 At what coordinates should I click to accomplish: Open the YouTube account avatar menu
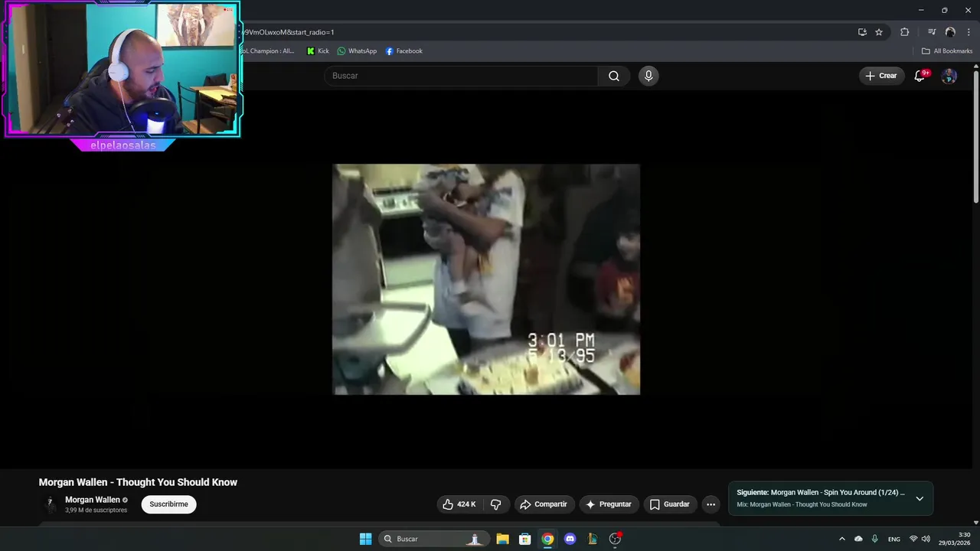tap(949, 76)
